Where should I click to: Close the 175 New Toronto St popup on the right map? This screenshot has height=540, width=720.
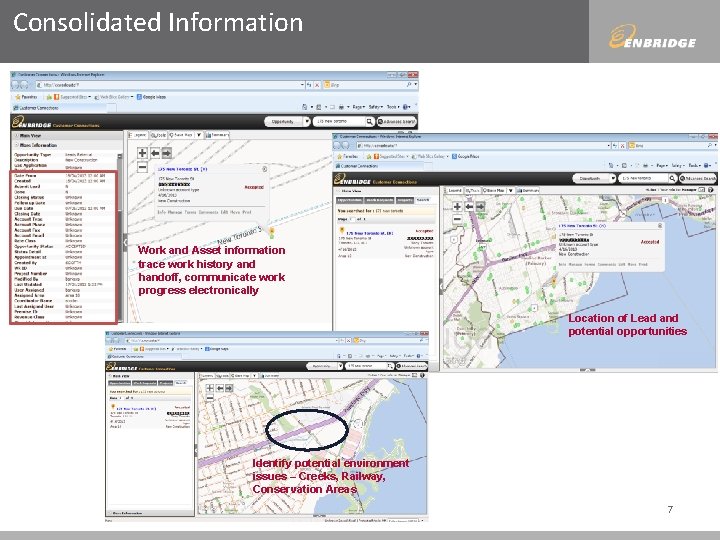tap(660, 226)
